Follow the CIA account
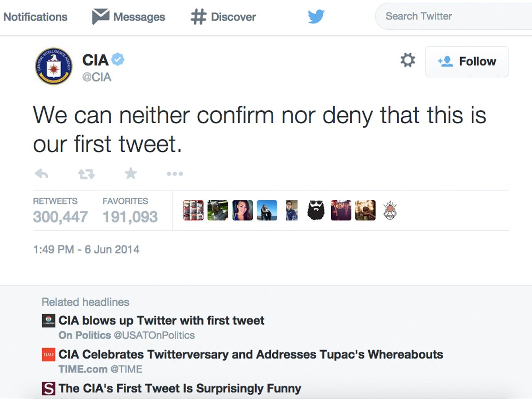This screenshot has height=399, width=532. point(467,62)
